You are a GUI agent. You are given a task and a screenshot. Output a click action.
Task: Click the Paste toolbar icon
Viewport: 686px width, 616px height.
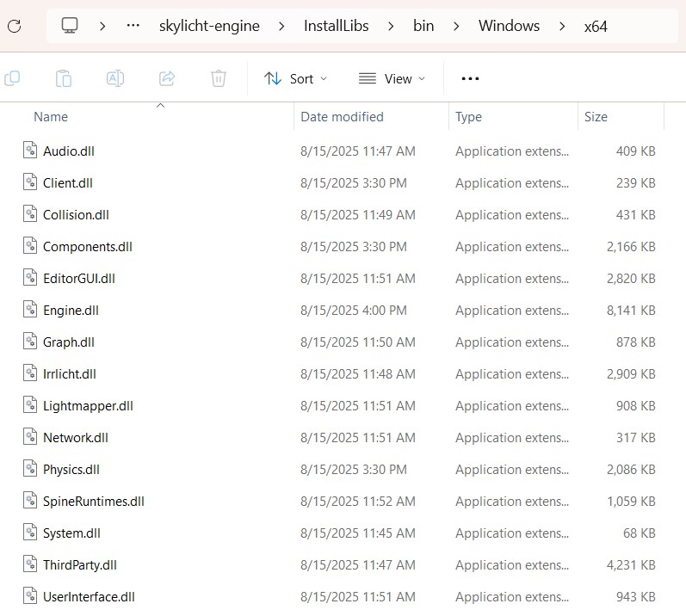pos(64,78)
